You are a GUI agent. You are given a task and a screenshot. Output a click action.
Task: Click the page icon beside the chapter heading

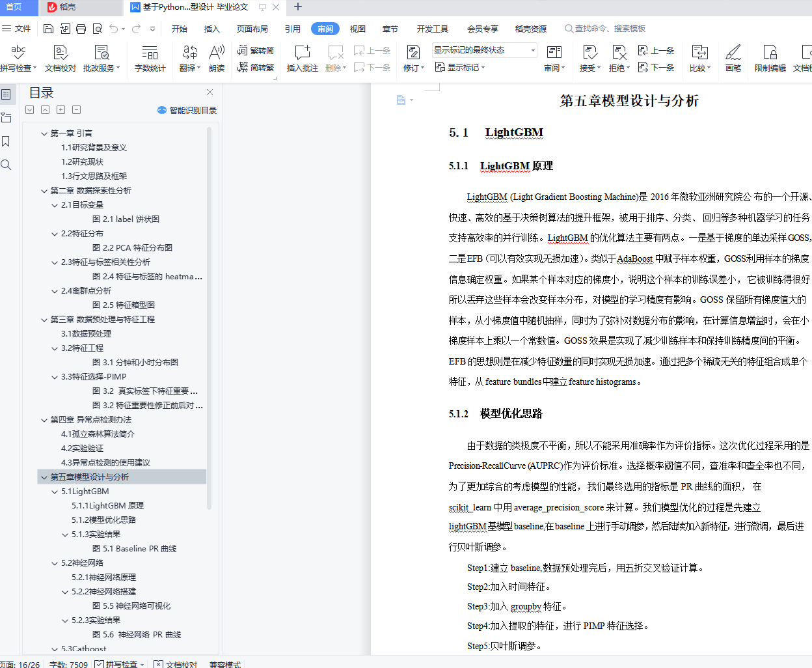(401, 100)
